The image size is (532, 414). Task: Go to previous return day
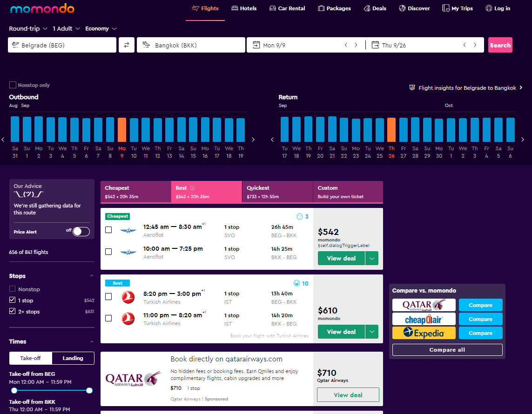tap(465, 45)
